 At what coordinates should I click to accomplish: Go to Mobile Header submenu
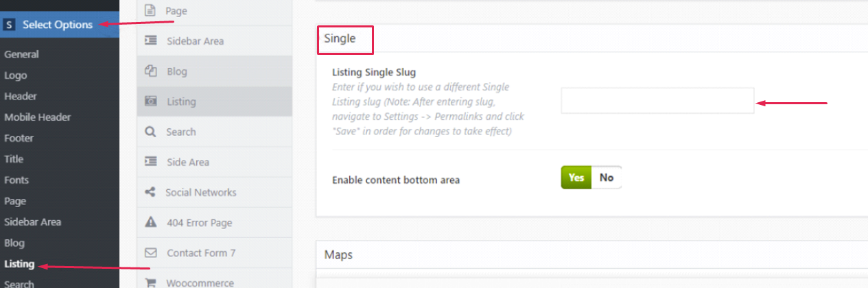click(x=37, y=117)
